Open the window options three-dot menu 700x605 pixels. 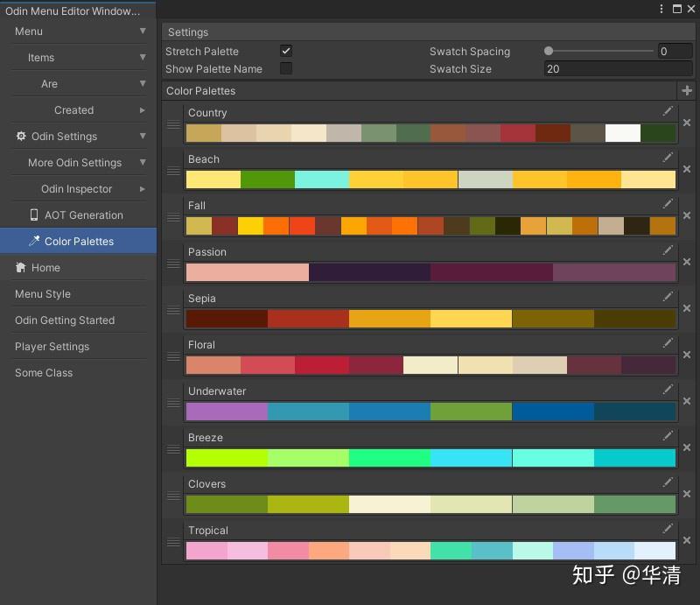click(661, 8)
